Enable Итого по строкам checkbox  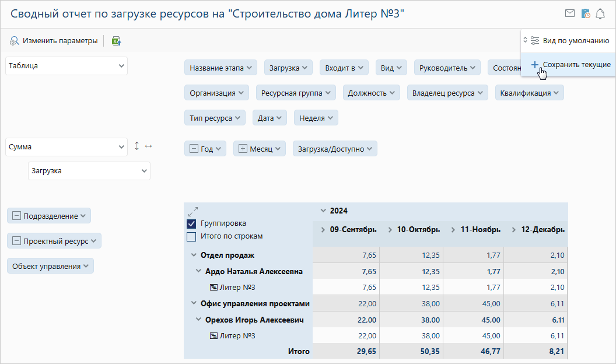[191, 237]
